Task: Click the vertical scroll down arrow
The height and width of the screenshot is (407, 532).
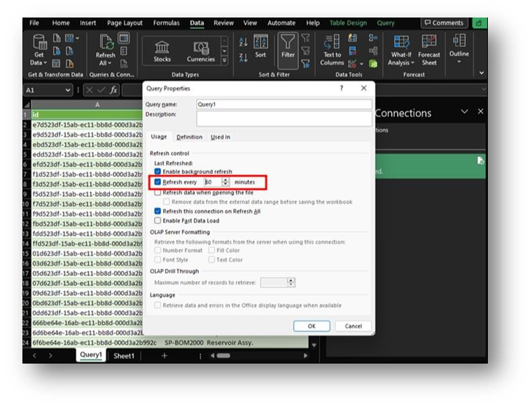Action: pyautogui.click(x=314, y=345)
